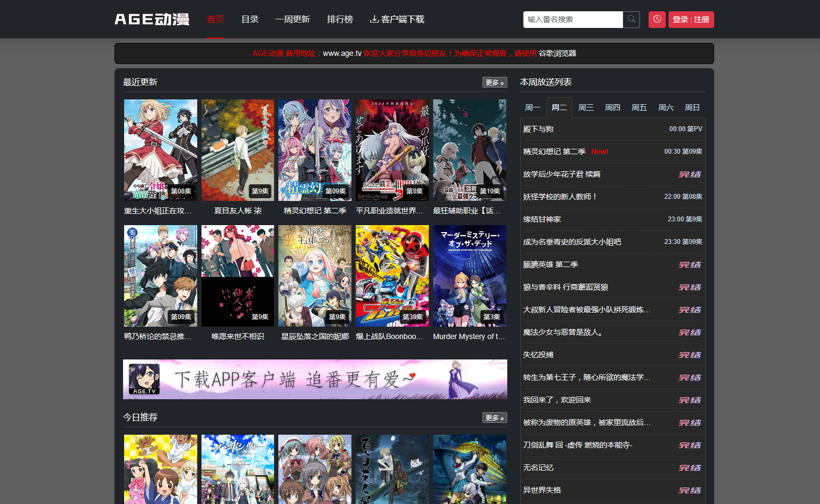Open 殿下与狗 in the schedule list
820x504 pixels.
538,129
